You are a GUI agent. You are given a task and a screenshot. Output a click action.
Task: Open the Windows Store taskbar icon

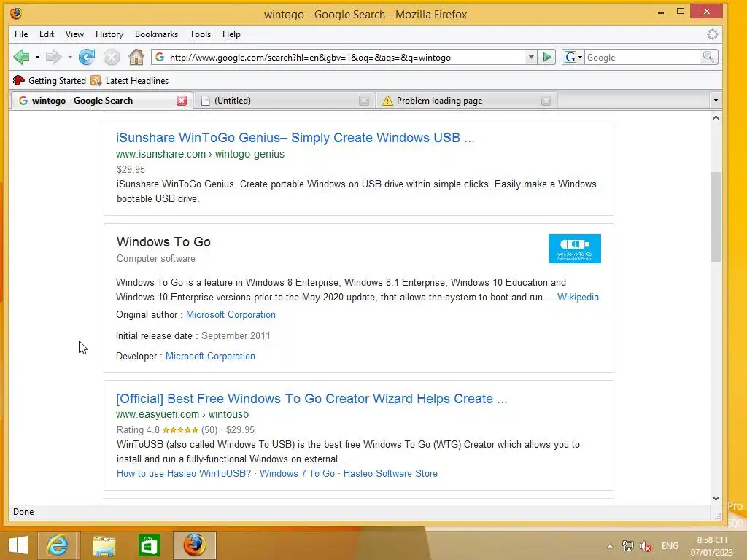pyautogui.click(x=149, y=545)
